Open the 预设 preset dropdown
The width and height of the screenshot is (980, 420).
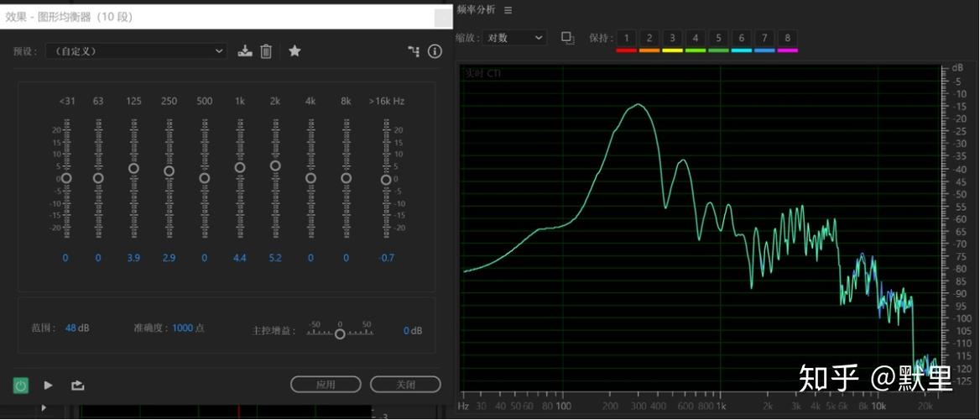tap(136, 51)
